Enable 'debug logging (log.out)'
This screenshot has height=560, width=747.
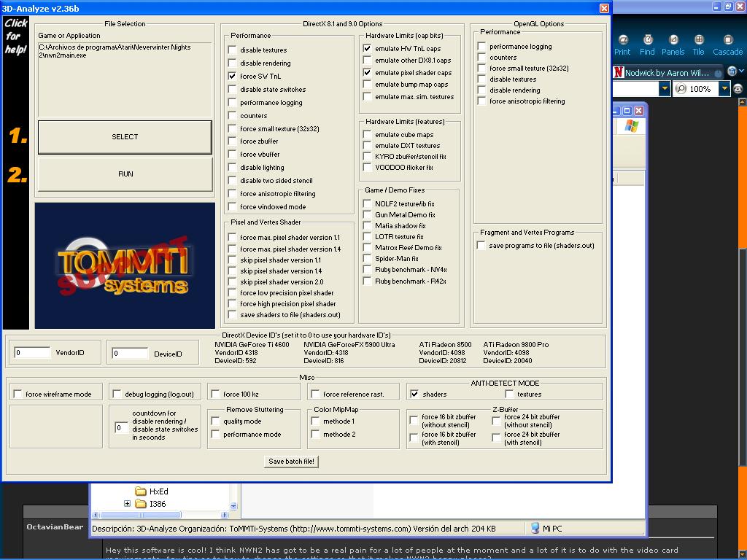[x=117, y=394]
